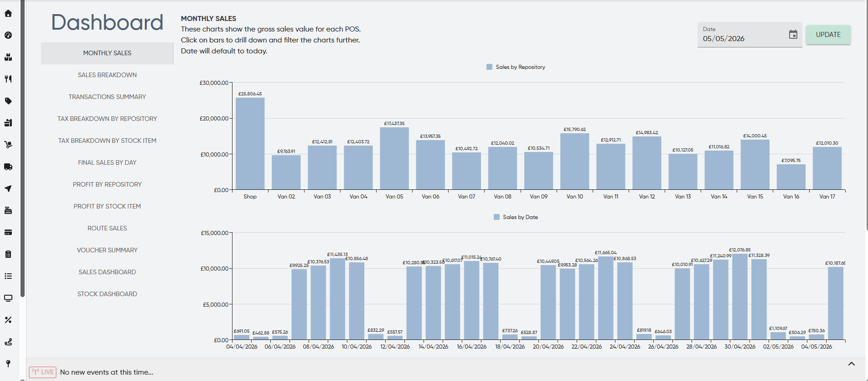This screenshot has height=381, width=868.
Task: Select the Monthly Sales tab
Action: pyautogui.click(x=107, y=53)
